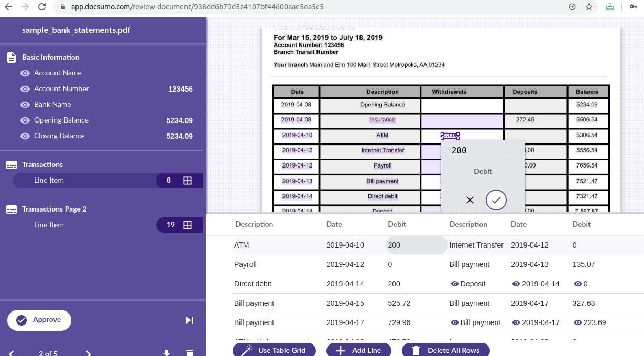The height and width of the screenshot is (356, 644).
Task: Toggle visibility eye for Bank Name
Action: pyautogui.click(x=25, y=105)
